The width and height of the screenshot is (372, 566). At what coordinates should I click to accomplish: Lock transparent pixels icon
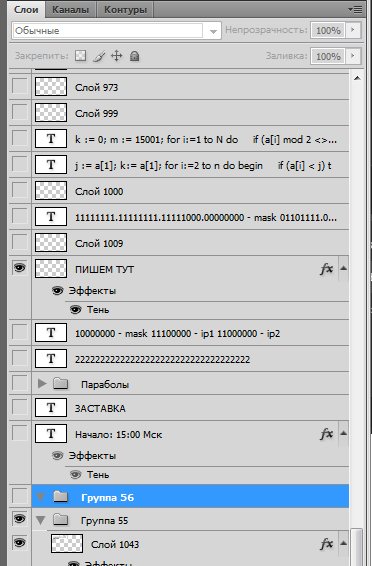click(80, 56)
